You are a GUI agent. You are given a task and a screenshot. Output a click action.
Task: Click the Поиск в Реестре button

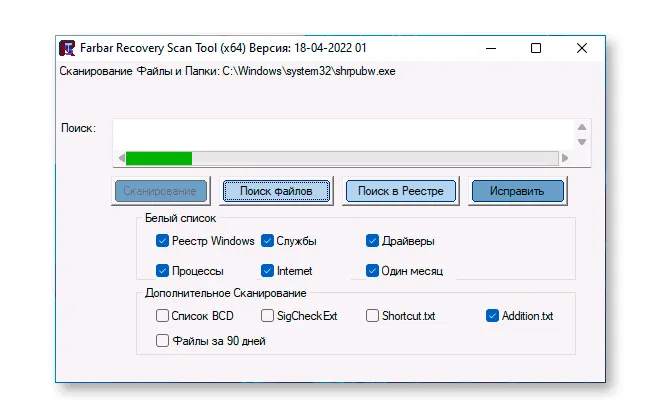point(400,191)
